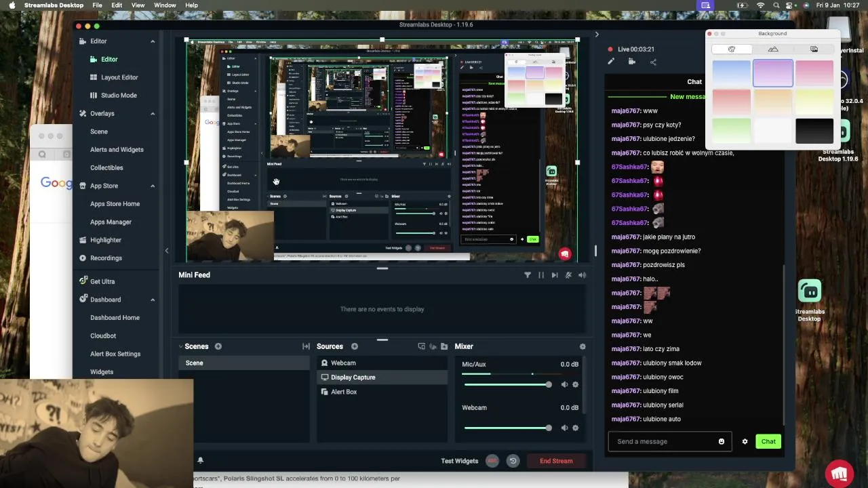Pick blue gradient background swatch
868x488 pixels.
(732, 73)
